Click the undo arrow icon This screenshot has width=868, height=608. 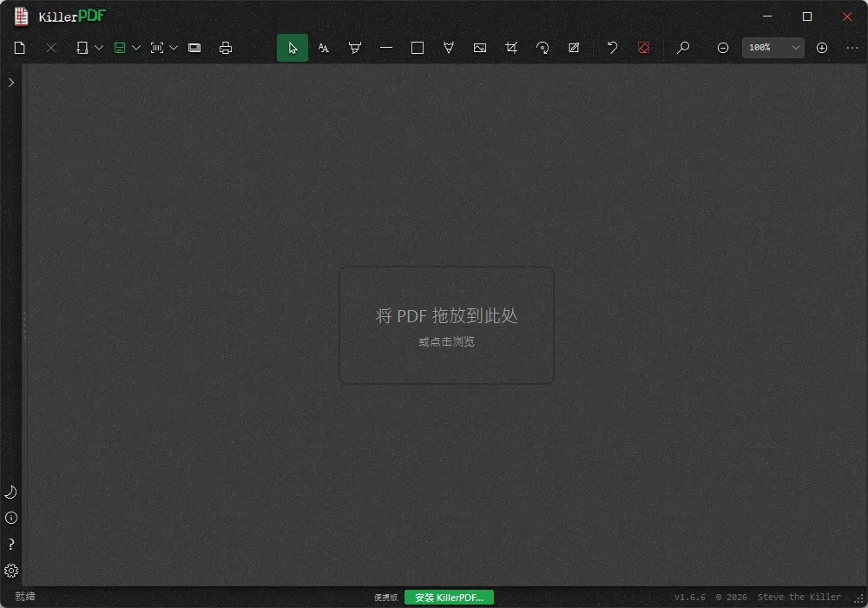[612, 48]
